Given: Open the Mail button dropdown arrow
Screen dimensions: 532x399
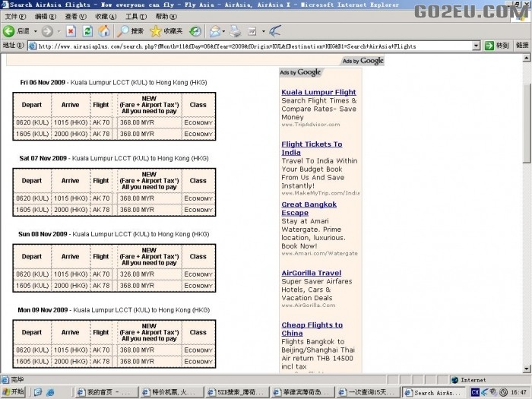Looking at the screenshot, I should (223, 31).
